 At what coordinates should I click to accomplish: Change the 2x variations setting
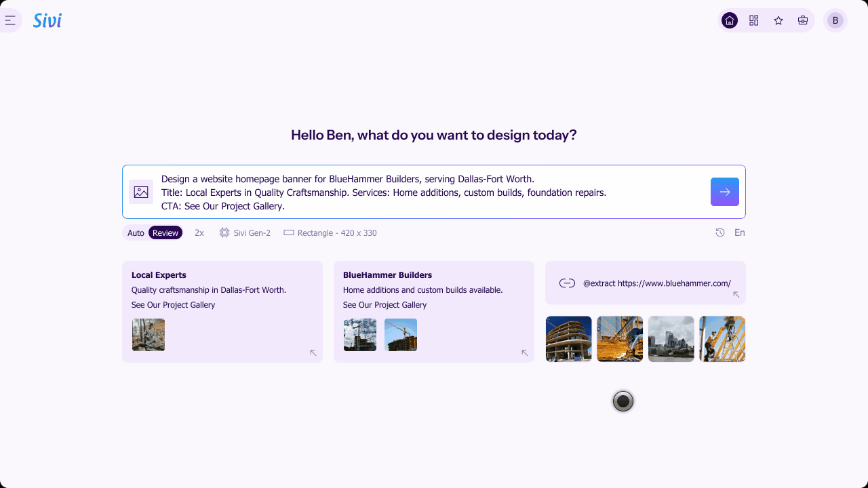199,233
